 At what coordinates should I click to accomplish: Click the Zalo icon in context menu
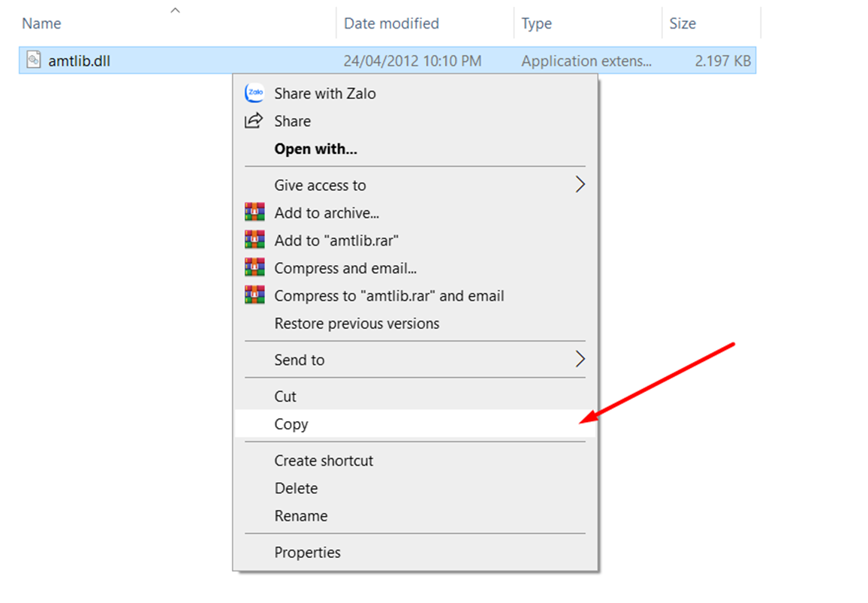pos(255,93)
